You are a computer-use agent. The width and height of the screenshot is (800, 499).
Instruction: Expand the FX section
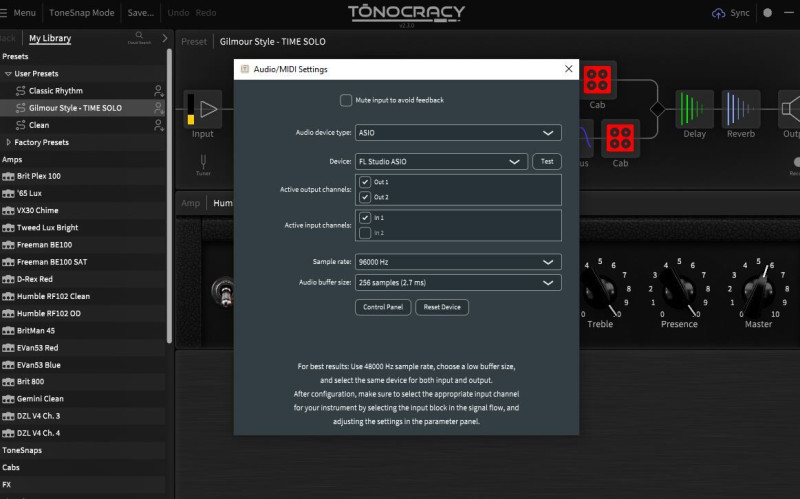(7, 485)
